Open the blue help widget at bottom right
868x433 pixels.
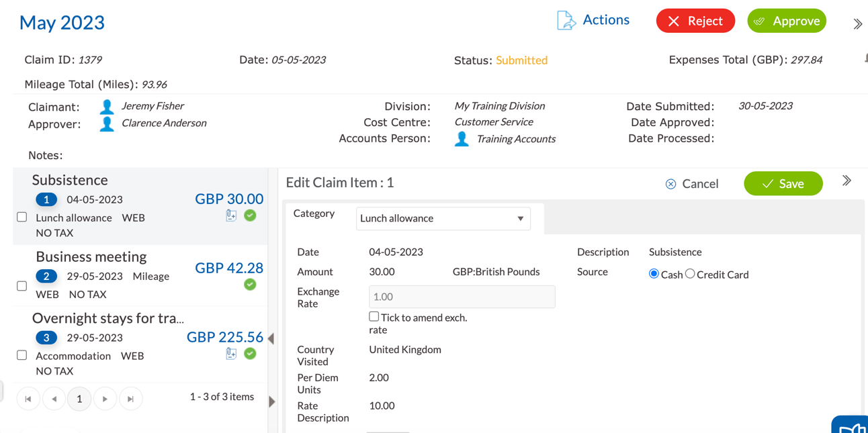(851, 424)
